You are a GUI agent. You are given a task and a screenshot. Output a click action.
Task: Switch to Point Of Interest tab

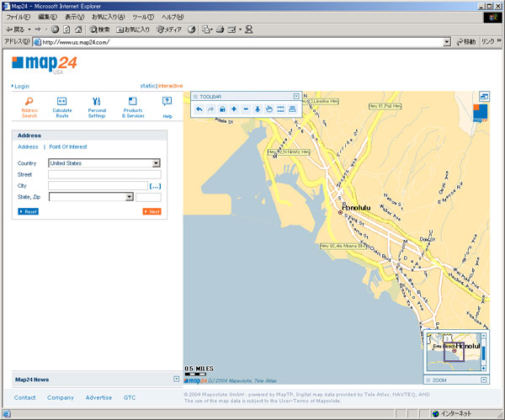click(68, 146)
